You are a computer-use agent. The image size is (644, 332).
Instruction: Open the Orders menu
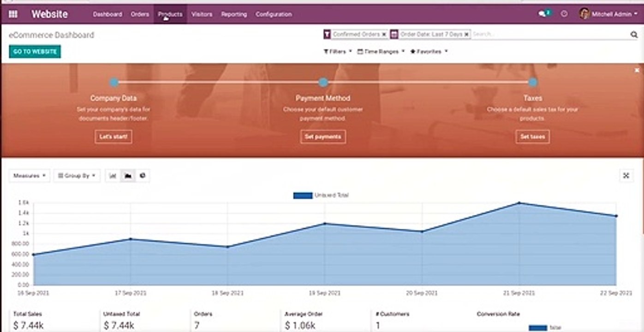tap(140, 14)
